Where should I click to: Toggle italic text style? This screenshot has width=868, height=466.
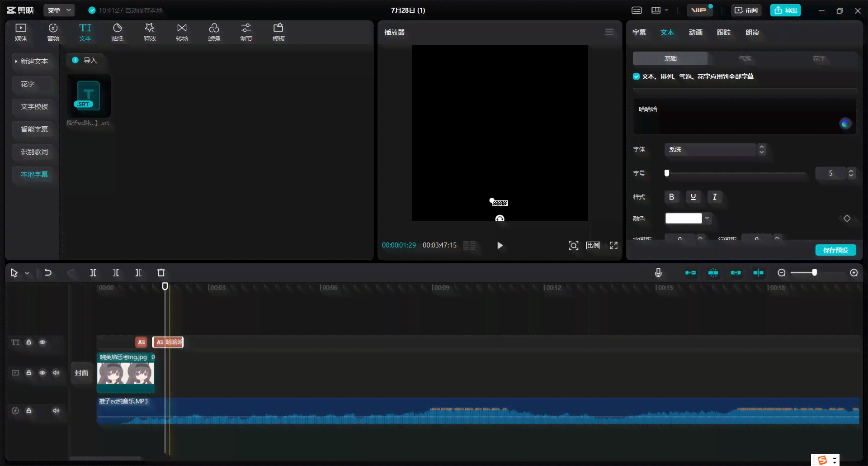click(x=715, y=197)
